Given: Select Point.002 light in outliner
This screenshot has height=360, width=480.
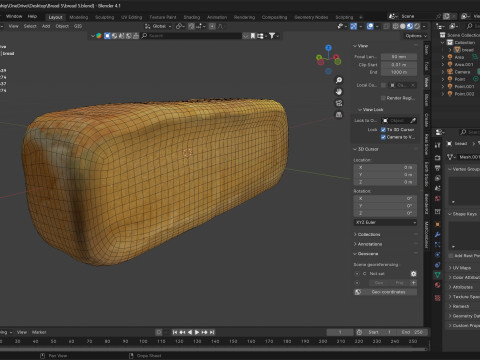Looking at the screenshot, I should pyautogui.click(x=464, y=94).
